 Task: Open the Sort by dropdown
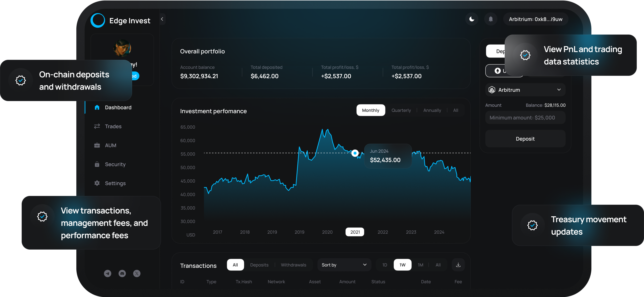pos(344,265)
